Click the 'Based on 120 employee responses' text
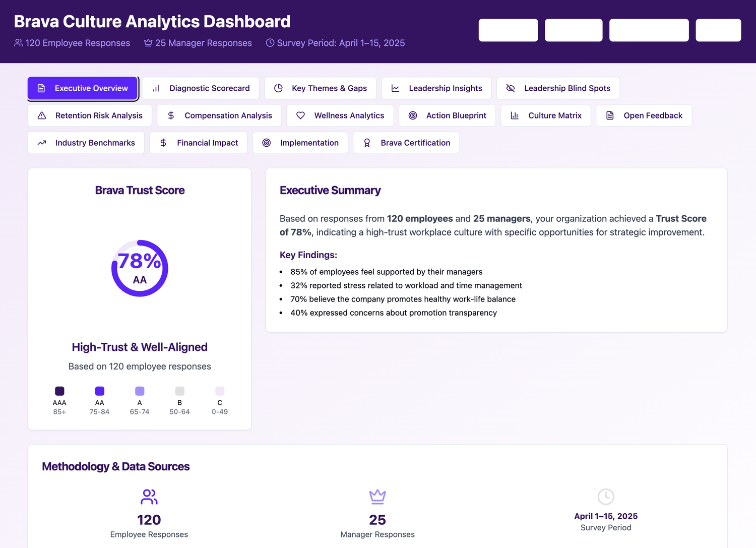Image resolution: width=756 pixels, height=548 pixels. pos(140,367)
